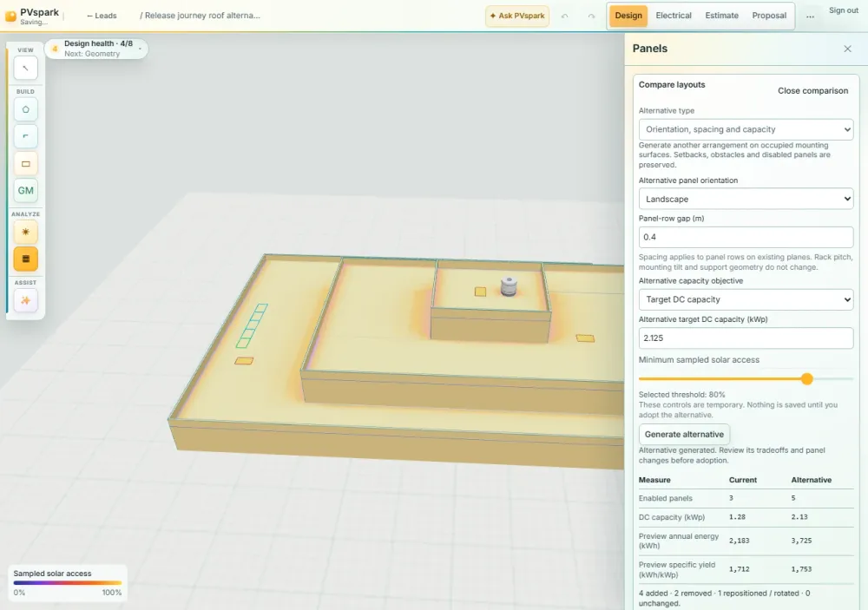Click the Enabled panels row label
The width and height of the screenshot is (868, 610).
666,498
